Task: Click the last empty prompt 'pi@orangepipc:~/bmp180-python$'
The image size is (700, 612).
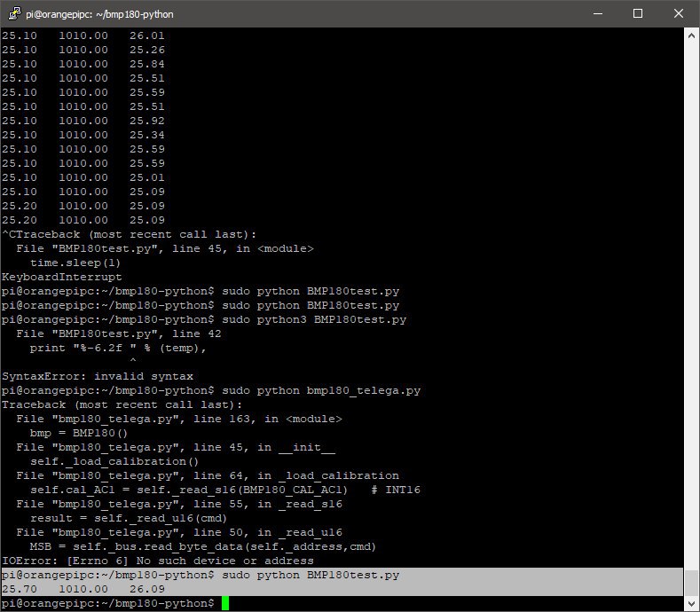Action: pos(107,603)
